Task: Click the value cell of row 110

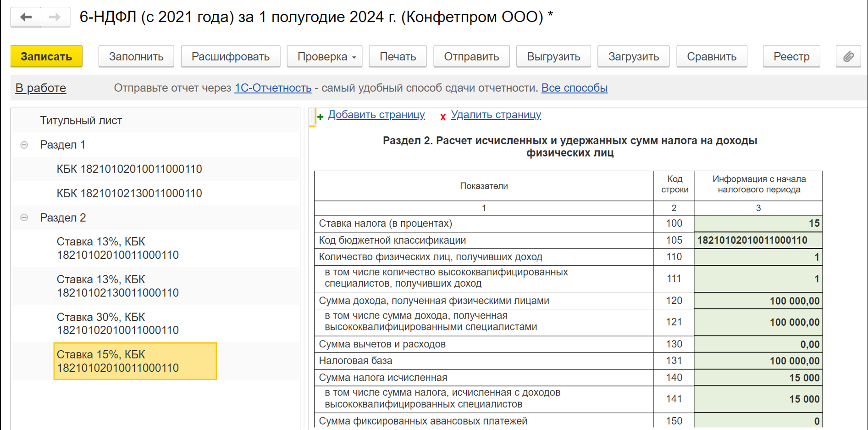Action: [x=758, y=257]
